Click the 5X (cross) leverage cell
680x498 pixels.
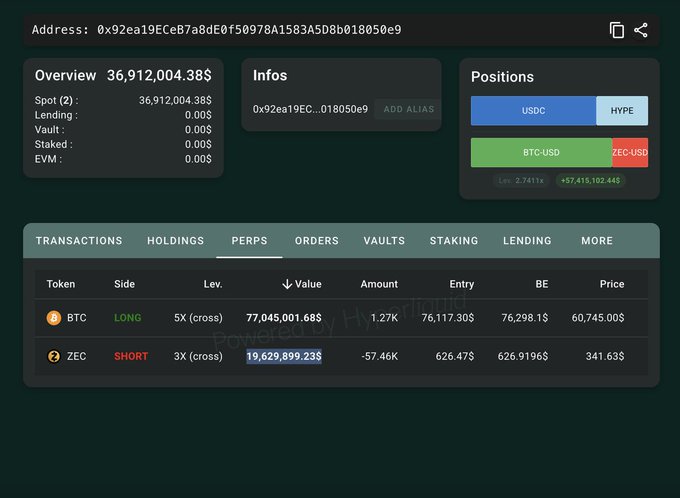[x=198, y=318]
